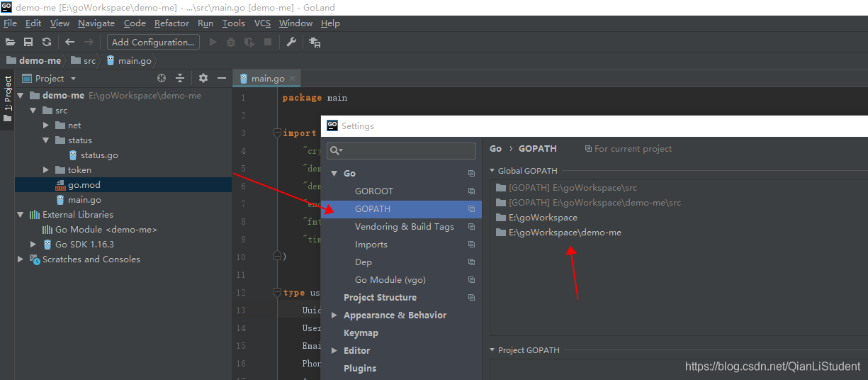Navigate forward with the right arrow icon

(x=89, y=43)
